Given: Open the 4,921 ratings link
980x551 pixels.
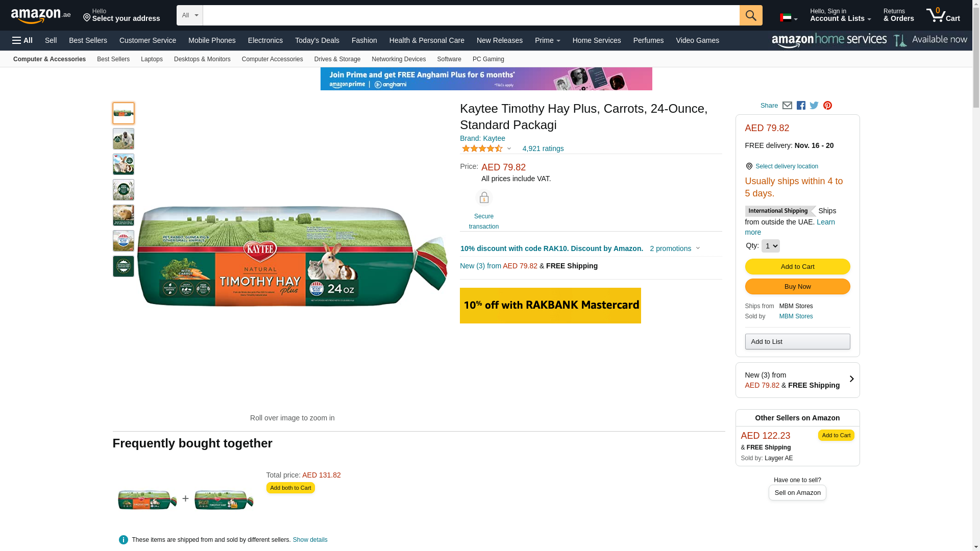Looking at the screenshot, I should 543,148.
